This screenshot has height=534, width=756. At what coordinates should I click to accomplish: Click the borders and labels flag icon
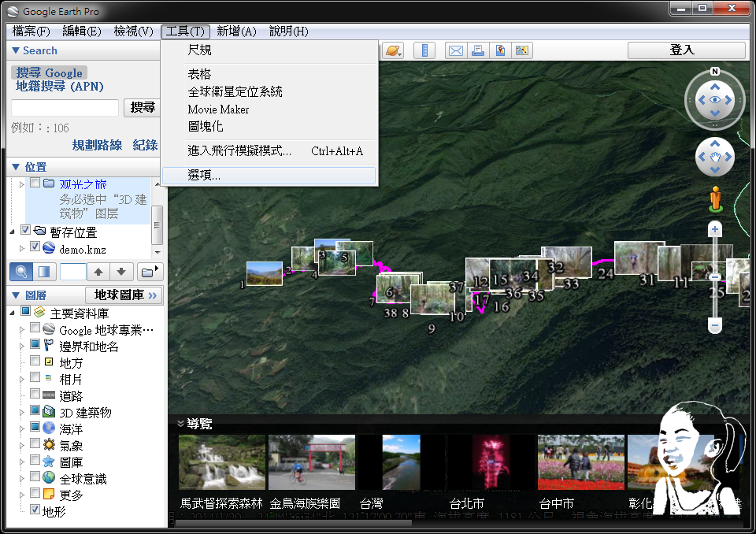[49, 346]
